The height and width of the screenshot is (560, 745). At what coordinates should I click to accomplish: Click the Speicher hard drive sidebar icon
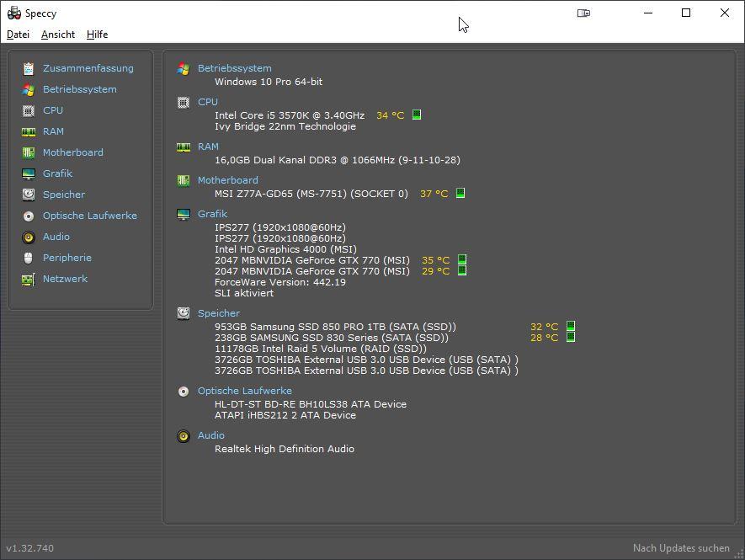click(x=29, y=195)
